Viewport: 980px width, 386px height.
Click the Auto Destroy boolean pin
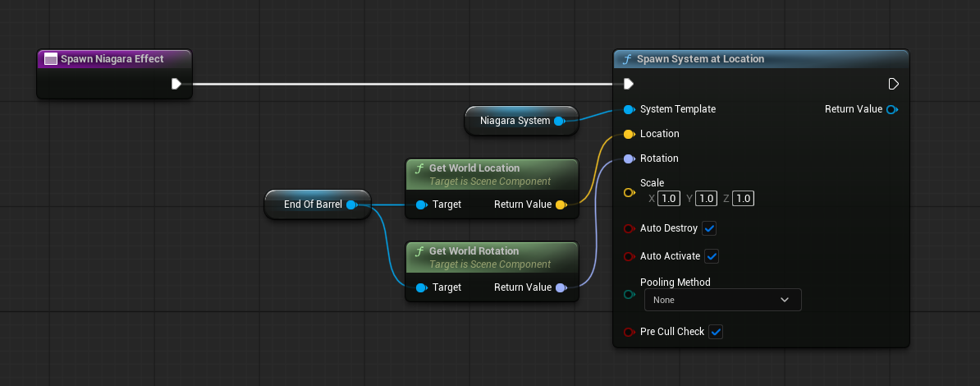coord(629,229)
